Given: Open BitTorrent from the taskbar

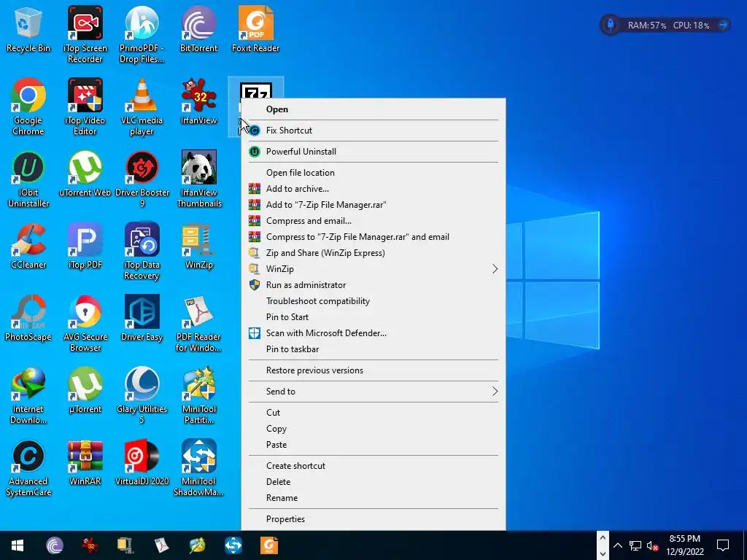Looking at the screenshot, I should pyautogui.click(x=54, y=545).
